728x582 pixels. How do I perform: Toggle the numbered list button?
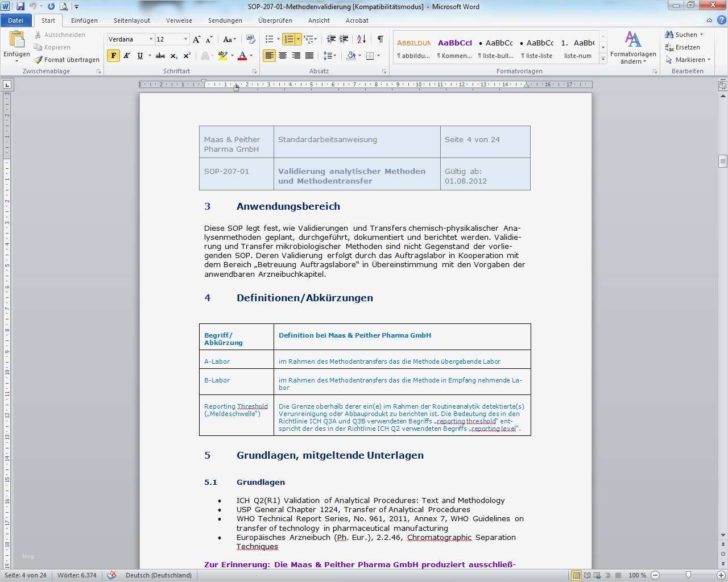(x=289, y=39)
